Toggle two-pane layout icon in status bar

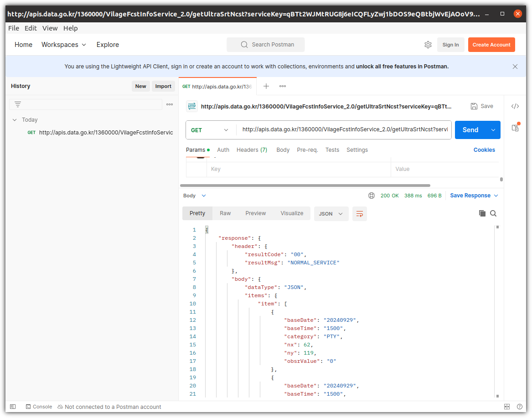tap(507, 407)
